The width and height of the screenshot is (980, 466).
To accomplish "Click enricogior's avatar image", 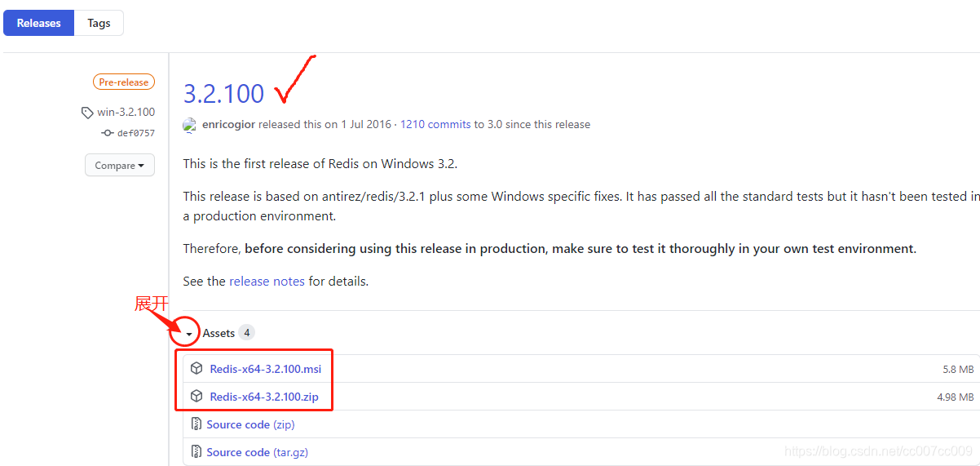I will coord(189,125).
